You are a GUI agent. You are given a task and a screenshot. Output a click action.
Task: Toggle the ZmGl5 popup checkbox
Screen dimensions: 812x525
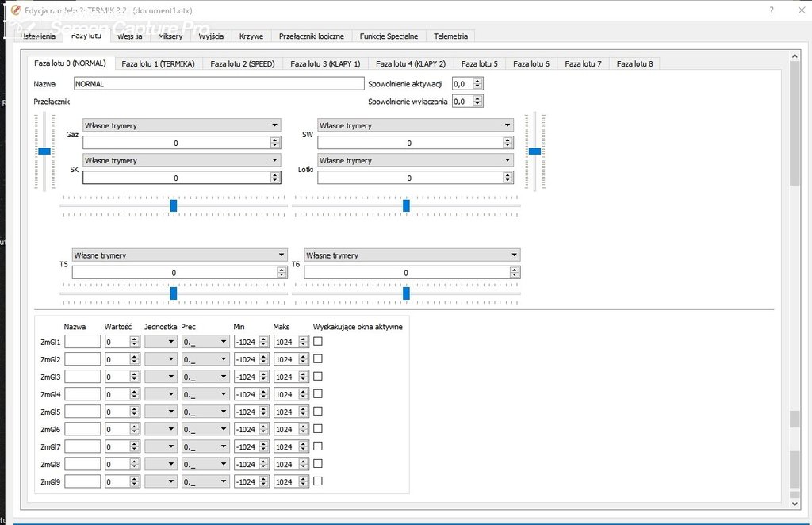pyautogui.click(x=318, y=411)
